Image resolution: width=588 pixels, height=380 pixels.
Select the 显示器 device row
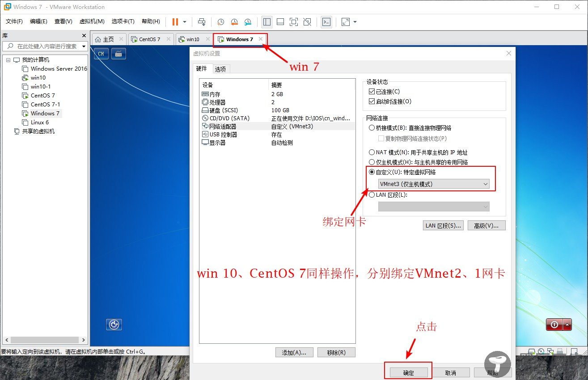(x=277, y=143)
